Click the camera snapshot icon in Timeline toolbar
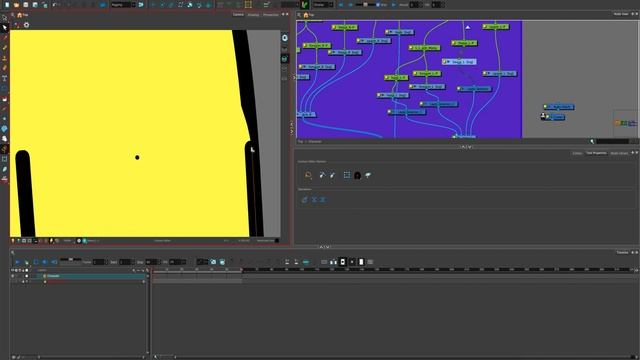 click(x=213, y=262)
